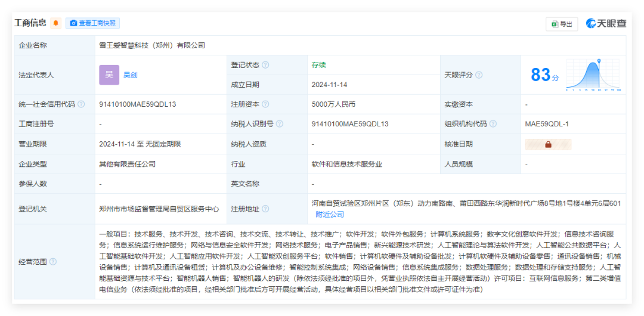Viewport: 644px width, 316px height.
Task: Open 查看工商快照 snapshot button
Action: pos(92,23)
